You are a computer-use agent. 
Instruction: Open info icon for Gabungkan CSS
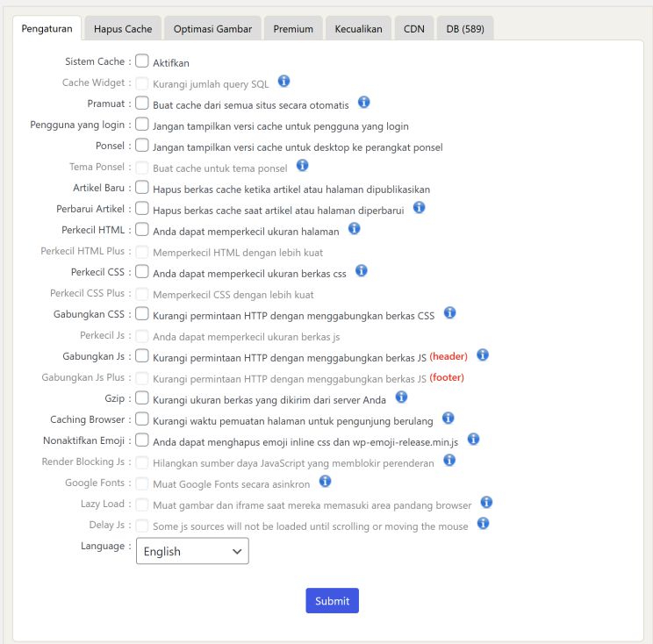click(x=450, y=312)
